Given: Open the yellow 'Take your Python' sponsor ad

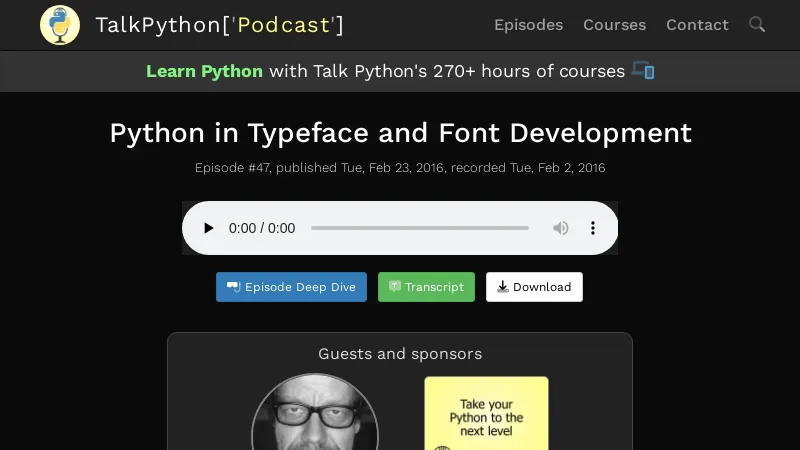Looking at the screenshot, I should (x=486, y=412).
